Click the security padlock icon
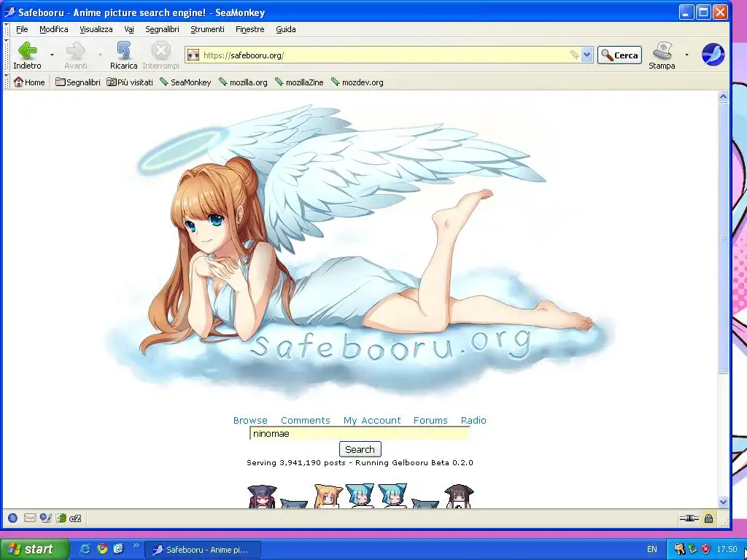 tap(708, 518)
